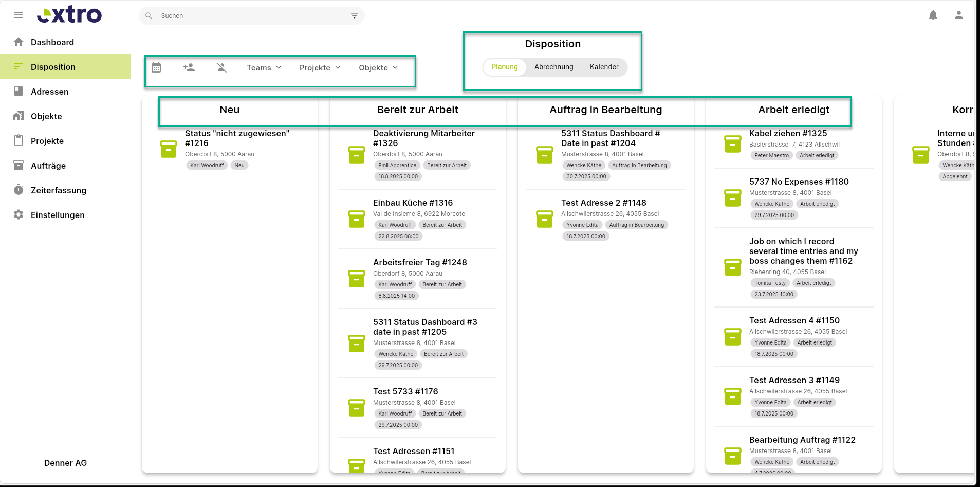
Task: Click archive icon of Test Adresse 2 #1148
Action: point(545,219)
